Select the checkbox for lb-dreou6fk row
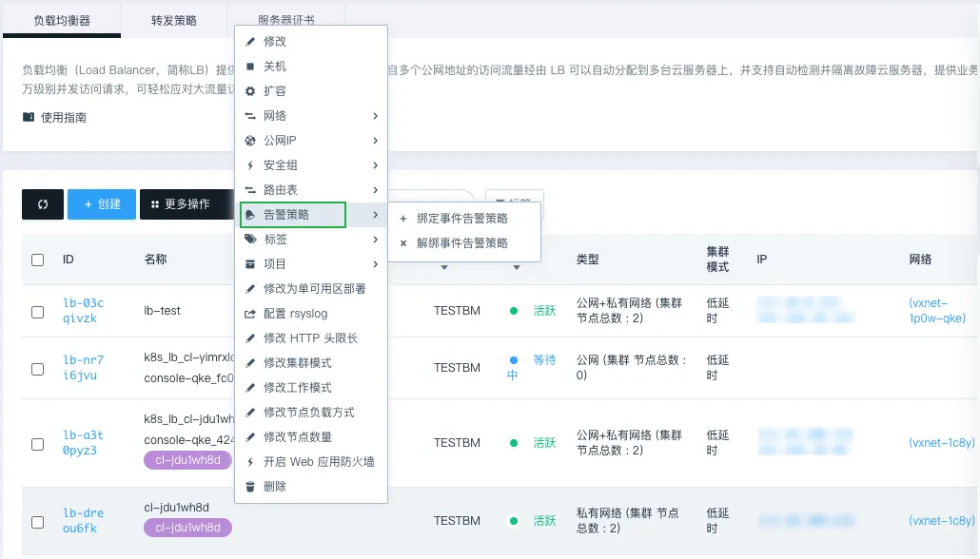 click(38, 522)
